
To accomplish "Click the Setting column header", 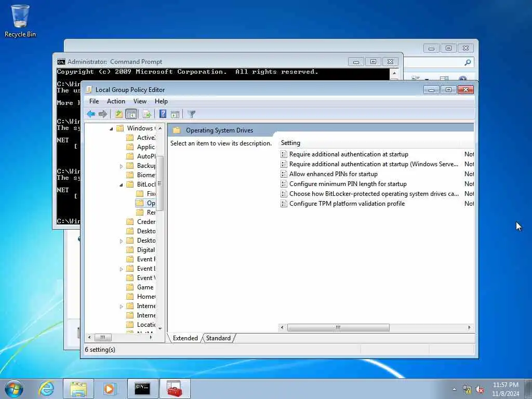I will tap(370, 143).
